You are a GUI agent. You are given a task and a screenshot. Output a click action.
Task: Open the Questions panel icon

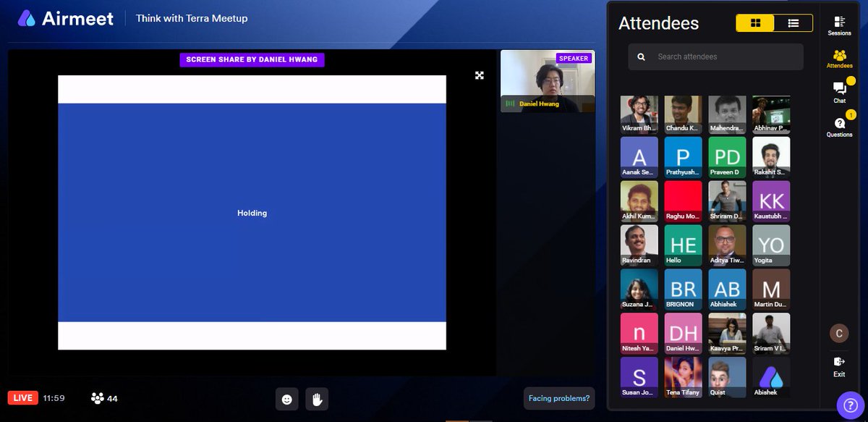(839, 125)
